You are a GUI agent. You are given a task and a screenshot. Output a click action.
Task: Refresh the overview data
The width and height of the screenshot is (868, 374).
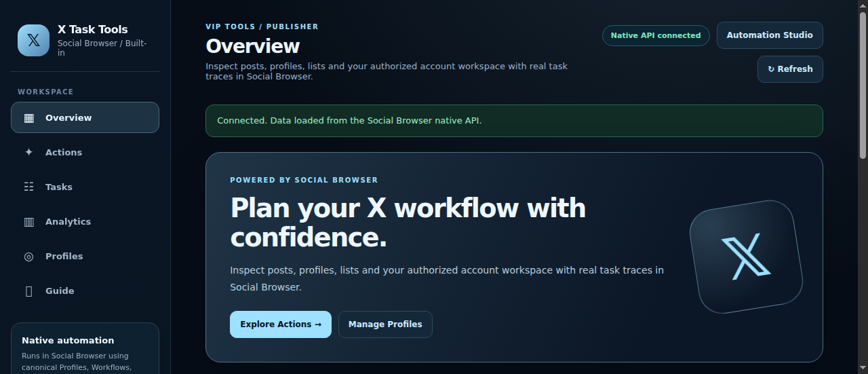(790, 69)
